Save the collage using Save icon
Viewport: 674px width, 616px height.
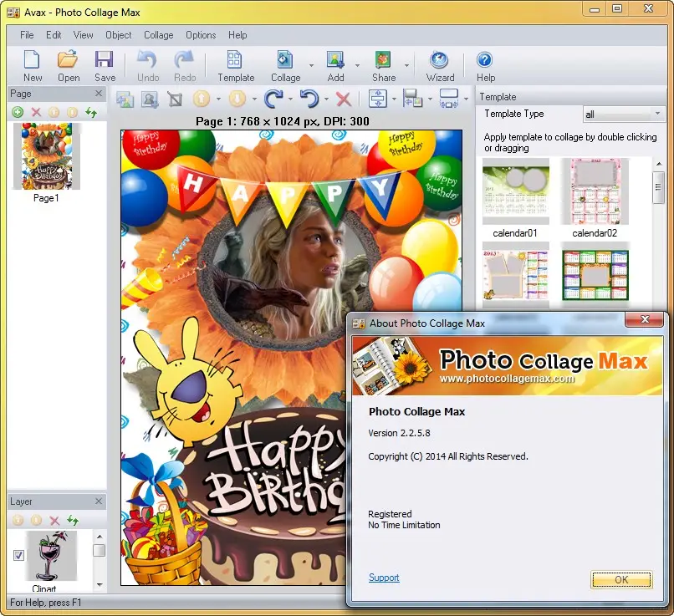(105, 66)
